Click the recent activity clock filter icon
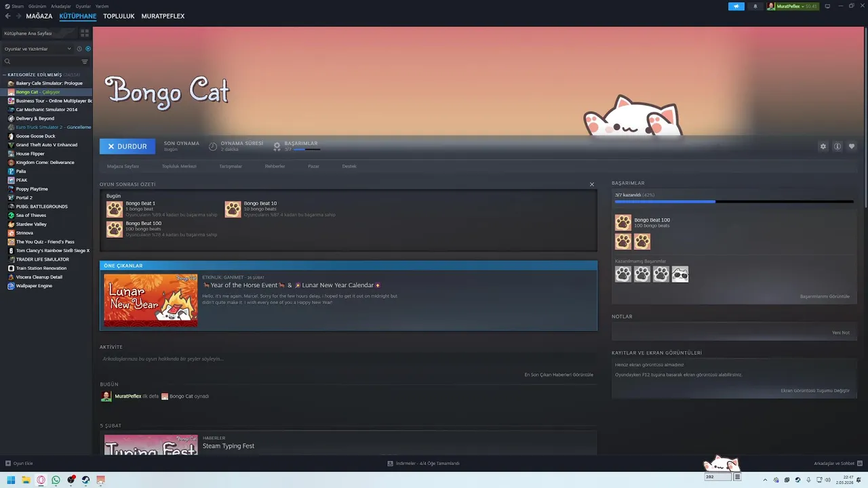 coord(79,49)
